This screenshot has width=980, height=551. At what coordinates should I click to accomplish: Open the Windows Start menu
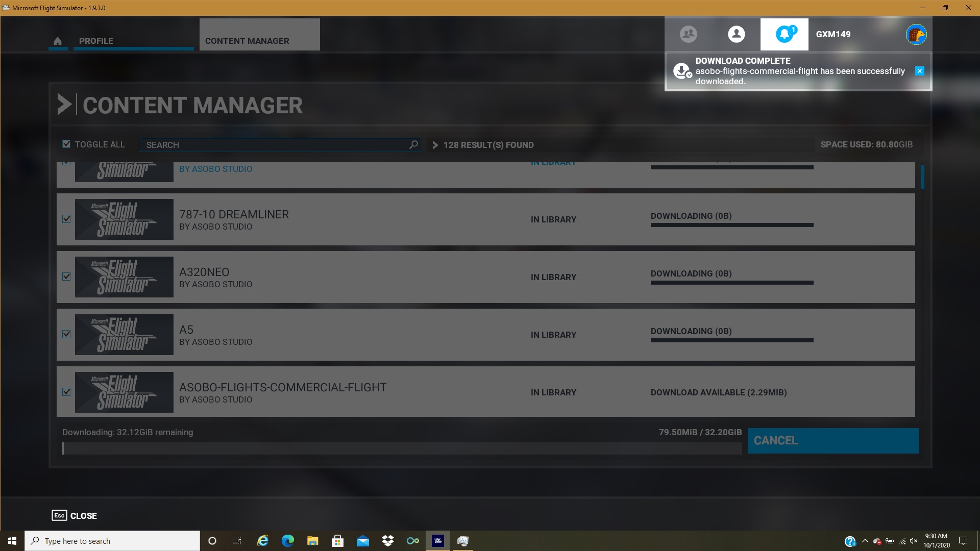12,541
